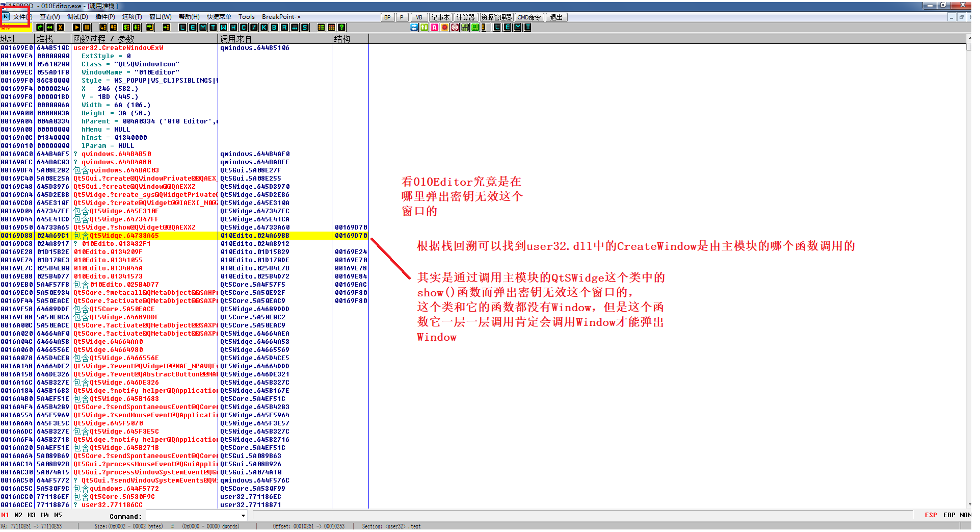Open the 窗口(W) menu
Image resolution: width=980 pixels, height=532 pixels.
click(160, 17)
